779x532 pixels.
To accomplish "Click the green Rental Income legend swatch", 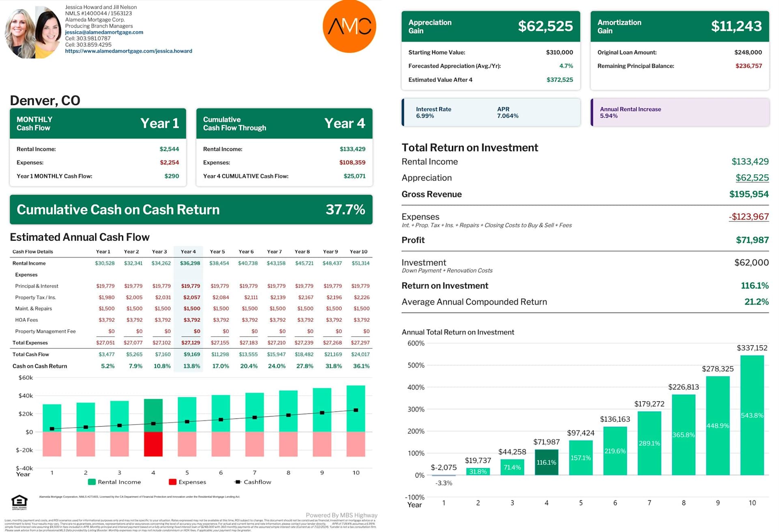I will (92, 482).
